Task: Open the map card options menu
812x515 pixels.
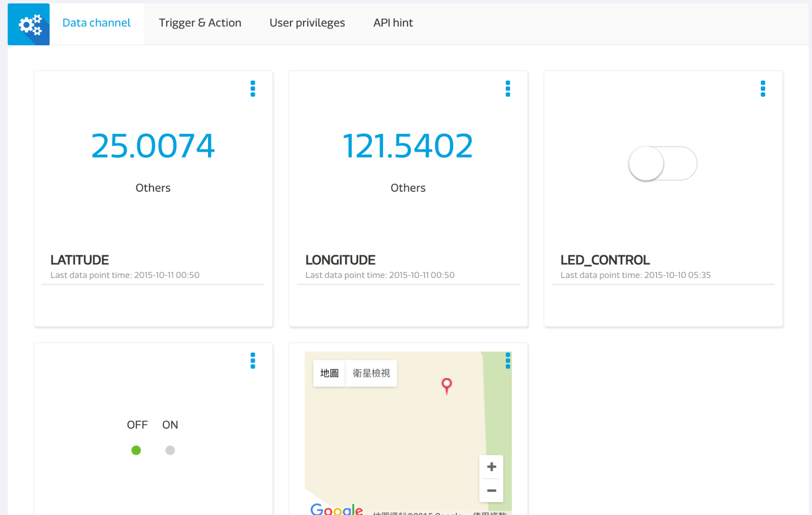Action: [x=508, y=361]
